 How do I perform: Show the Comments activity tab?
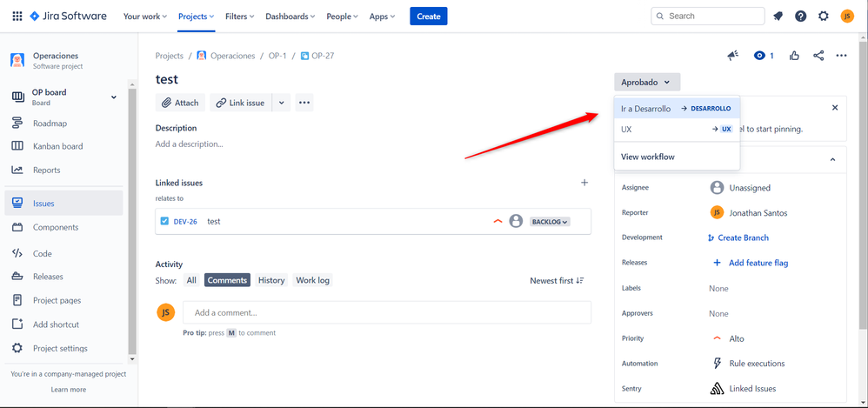coord(227,280)
